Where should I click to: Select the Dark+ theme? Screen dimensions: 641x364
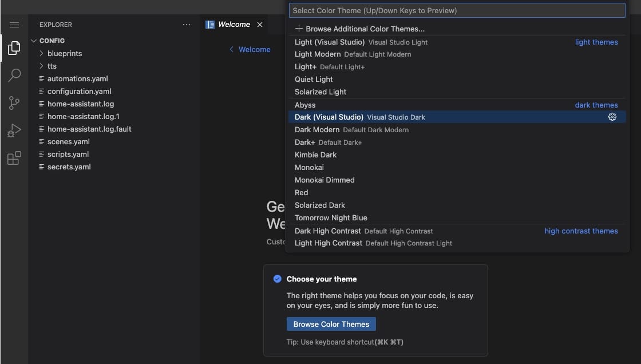(x=457, y=143)
